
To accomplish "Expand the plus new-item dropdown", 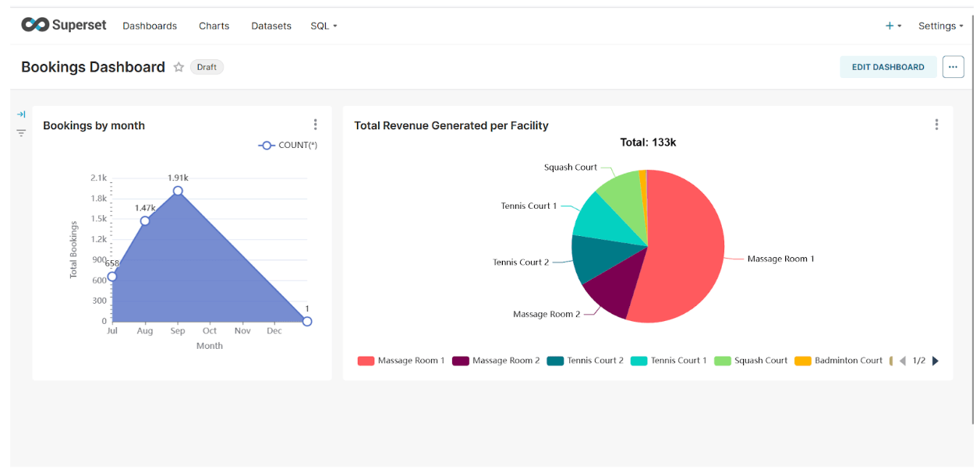I will point(893,26).
